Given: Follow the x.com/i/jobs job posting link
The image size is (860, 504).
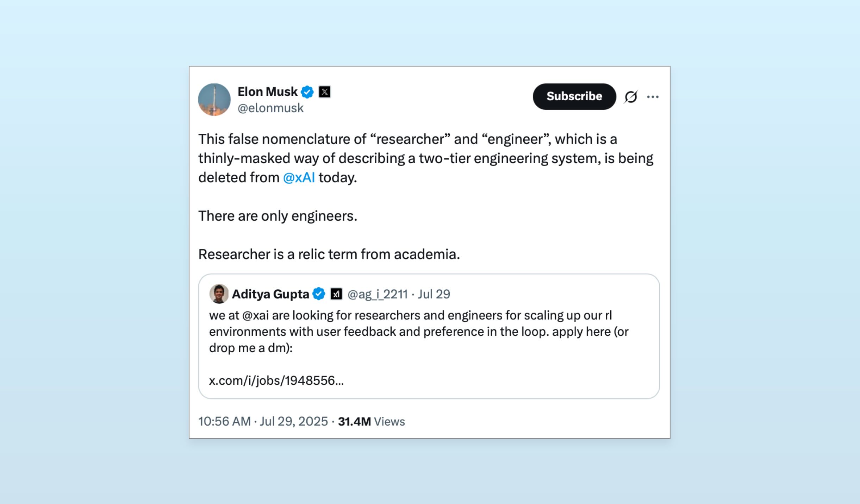Looking at the screenshot, I should (x=276, y=380).
